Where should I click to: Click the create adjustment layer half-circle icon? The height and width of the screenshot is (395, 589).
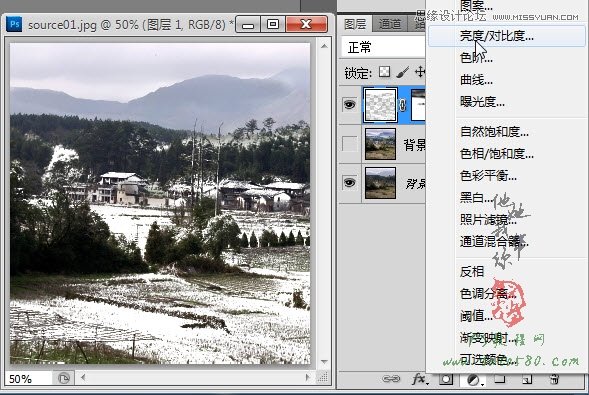[474, 380]
